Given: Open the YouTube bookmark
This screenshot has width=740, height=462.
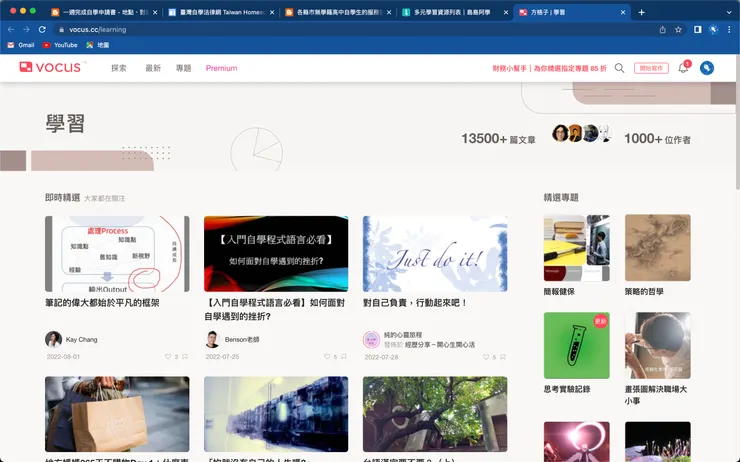Looking at the screenshot, I should 60,45.
